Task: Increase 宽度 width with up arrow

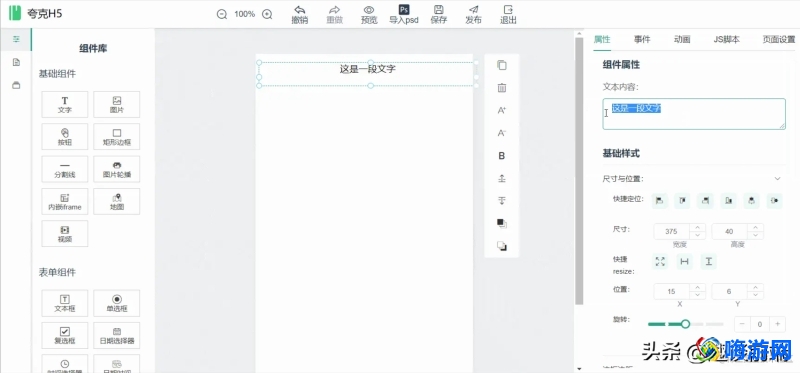Action: pyautogui.click(x=697, y=228)
